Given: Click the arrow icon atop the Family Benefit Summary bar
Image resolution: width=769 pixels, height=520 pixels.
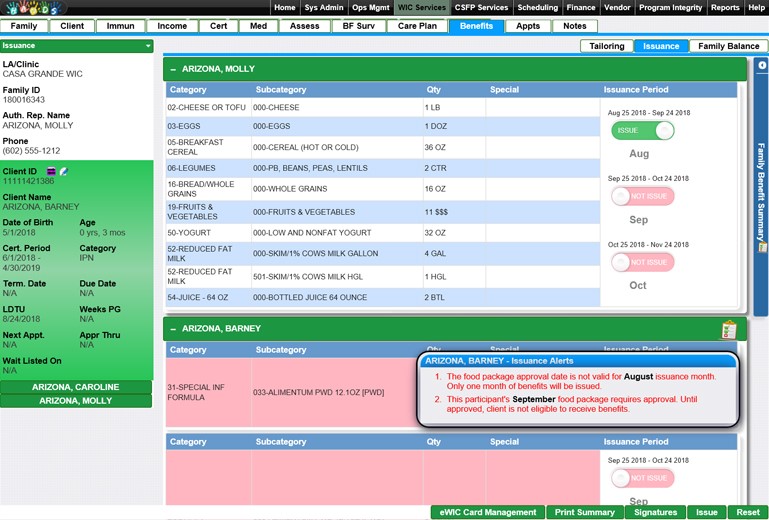Looking at the screenshot, I should click(x=762, y=66).
